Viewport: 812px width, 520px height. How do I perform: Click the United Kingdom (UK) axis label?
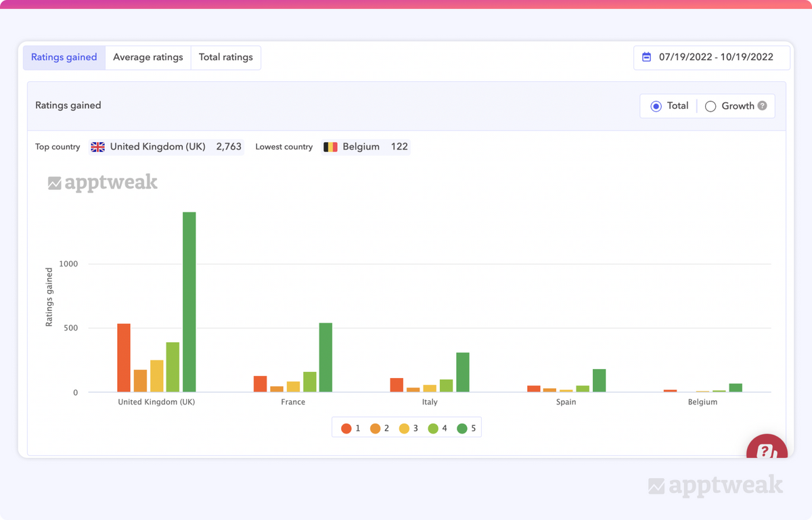156,402
